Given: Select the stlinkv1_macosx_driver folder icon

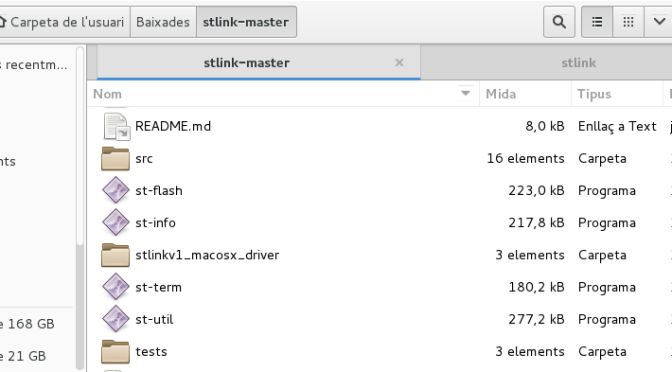Looking at the screenshot, I should click(115, 255).
